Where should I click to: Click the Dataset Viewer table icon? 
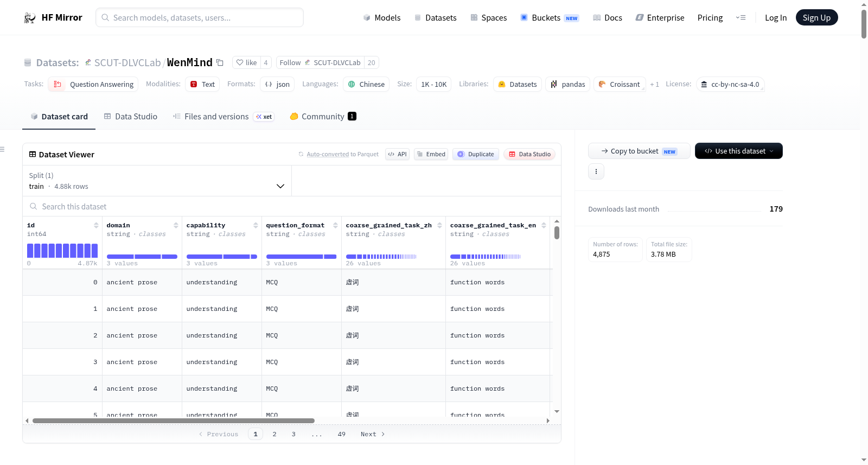pyautogui.click(x=33, y=154)
